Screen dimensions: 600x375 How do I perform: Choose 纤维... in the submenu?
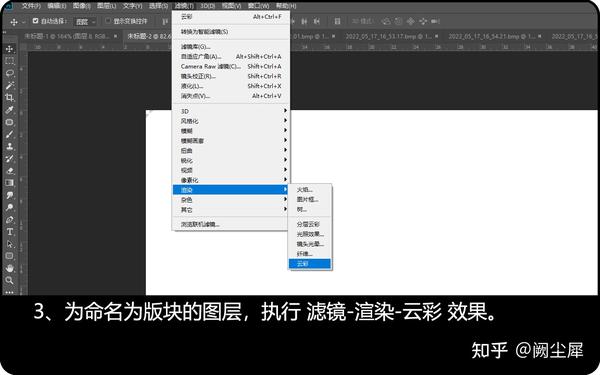click(310, 254)
